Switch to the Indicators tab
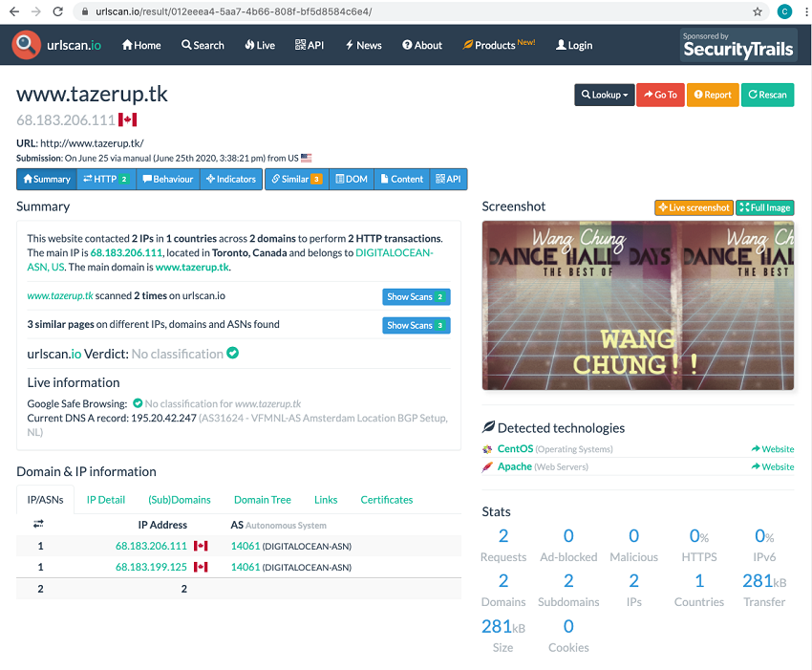812x670 pixels. (x=231, y=180)
